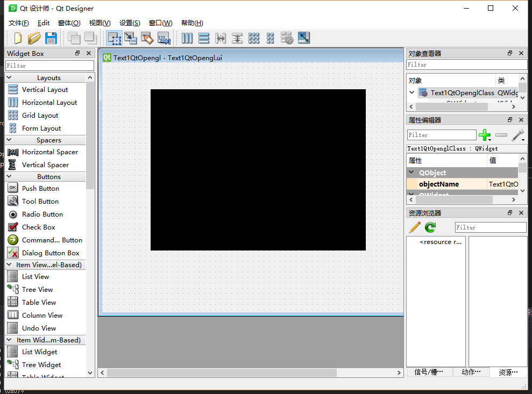Collapse the Spacers category
Viewport: 532px width, 394px height.
pos(9,140)
